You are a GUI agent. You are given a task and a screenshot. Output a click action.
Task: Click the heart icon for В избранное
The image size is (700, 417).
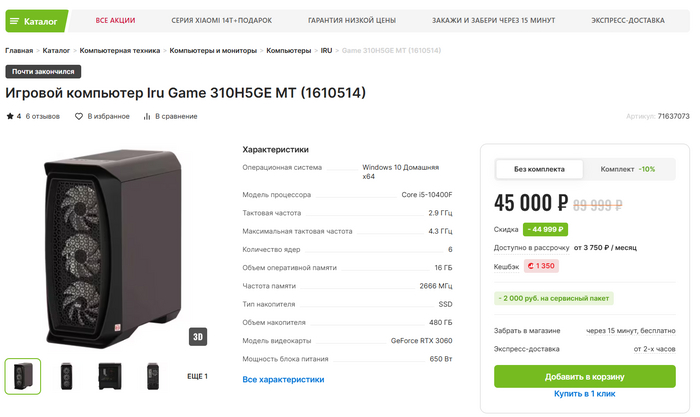[79, 116]
